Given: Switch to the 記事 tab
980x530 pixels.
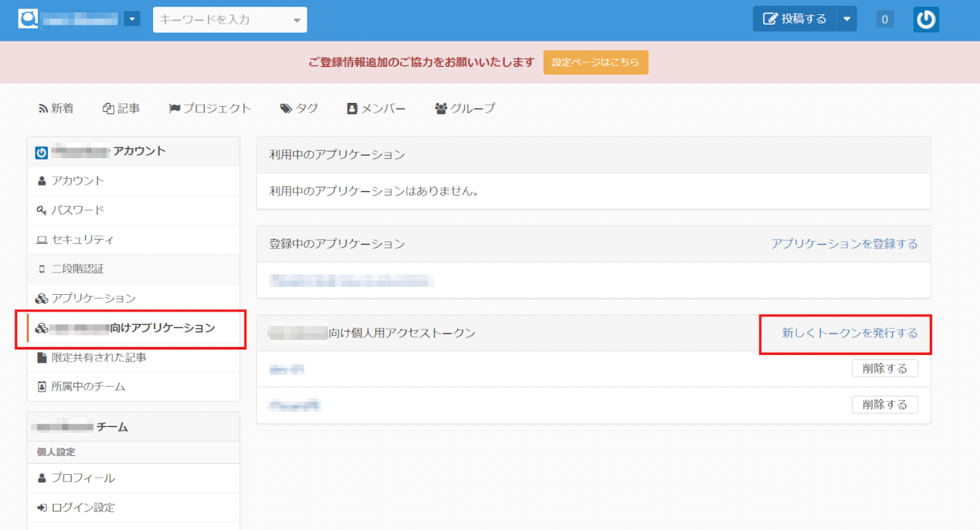Looking at the screenshot, I should pos(121,109).
